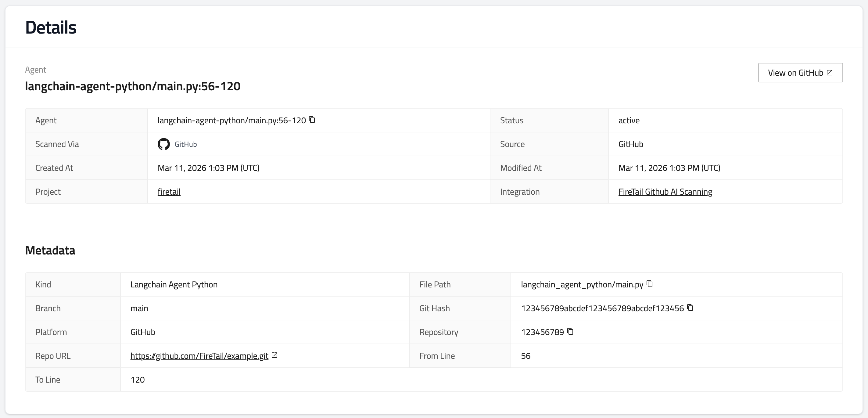Copy the File Path value
This screenshot has height=418, width=868.
tap(650, 284)
